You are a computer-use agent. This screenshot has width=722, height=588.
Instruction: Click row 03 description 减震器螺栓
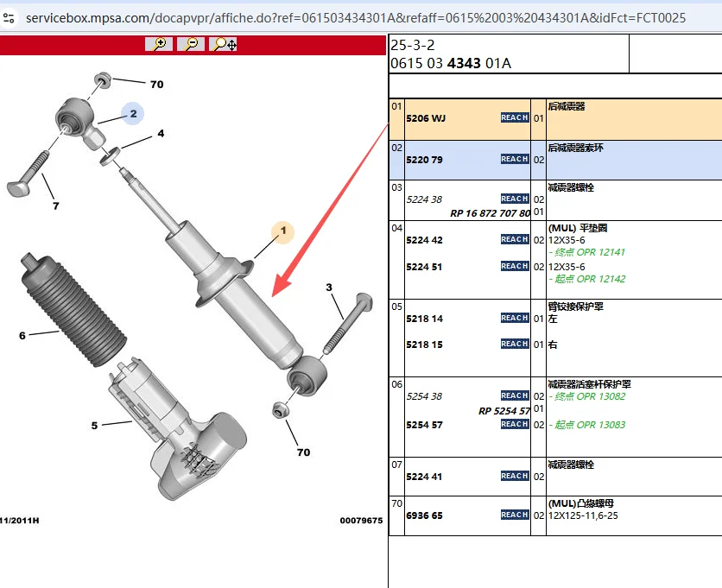coord(571,187)
